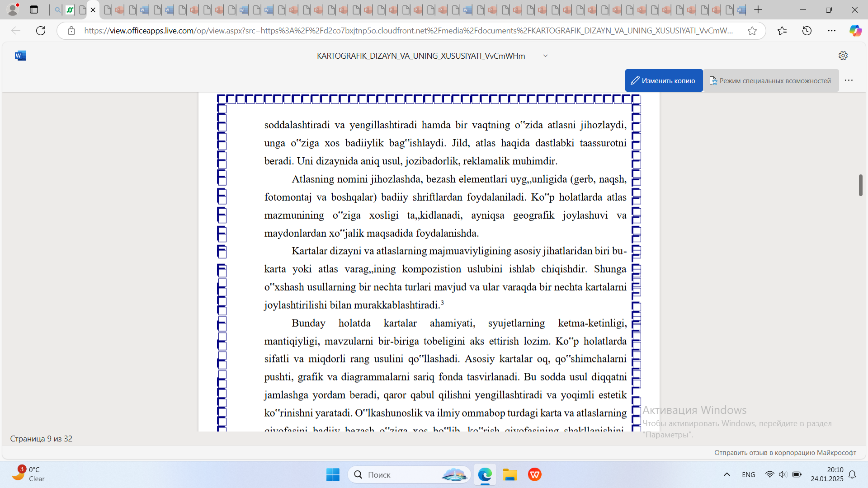Image resolution: width=868 pixels, height=488 pixels.
Task: Enable Режим специальных возможностей
Action: coord(770,80)
